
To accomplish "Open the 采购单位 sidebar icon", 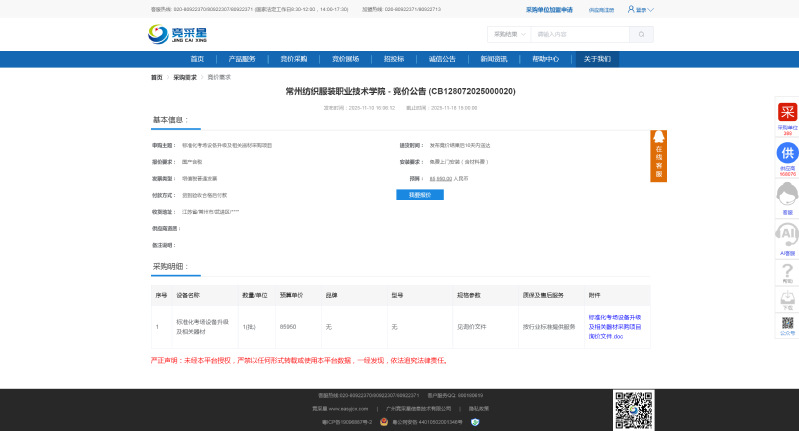I will coord(787,112).
